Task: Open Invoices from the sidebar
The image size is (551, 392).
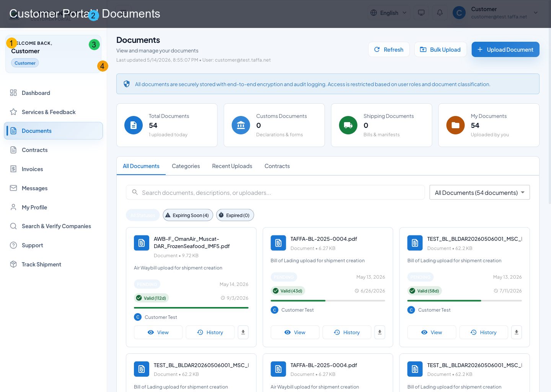Action: pos(53,169)
